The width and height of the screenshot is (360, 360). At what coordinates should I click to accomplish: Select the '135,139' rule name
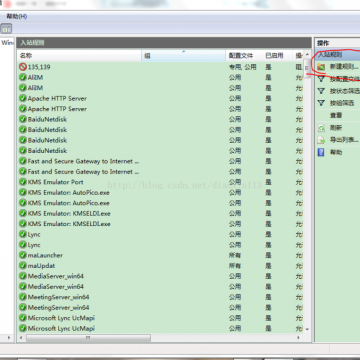(39, 67)
